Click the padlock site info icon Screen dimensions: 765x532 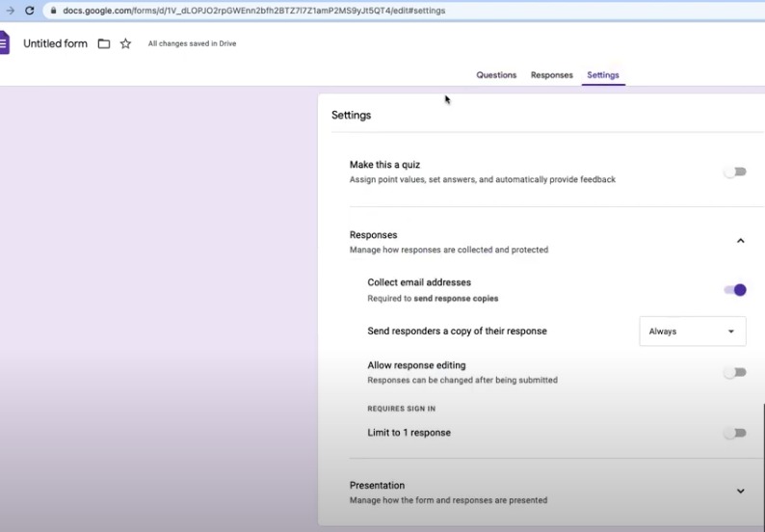pyautogui.click(x=53, y=11)
